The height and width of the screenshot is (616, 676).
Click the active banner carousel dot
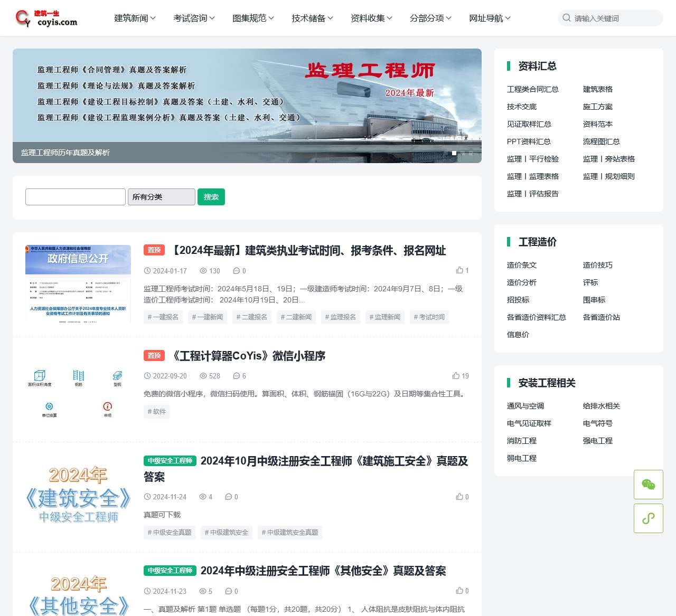(454, 153)
